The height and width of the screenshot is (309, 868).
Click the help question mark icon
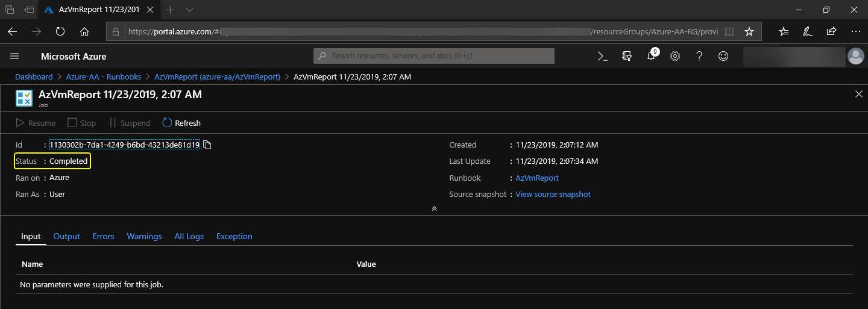pos(699,56)
